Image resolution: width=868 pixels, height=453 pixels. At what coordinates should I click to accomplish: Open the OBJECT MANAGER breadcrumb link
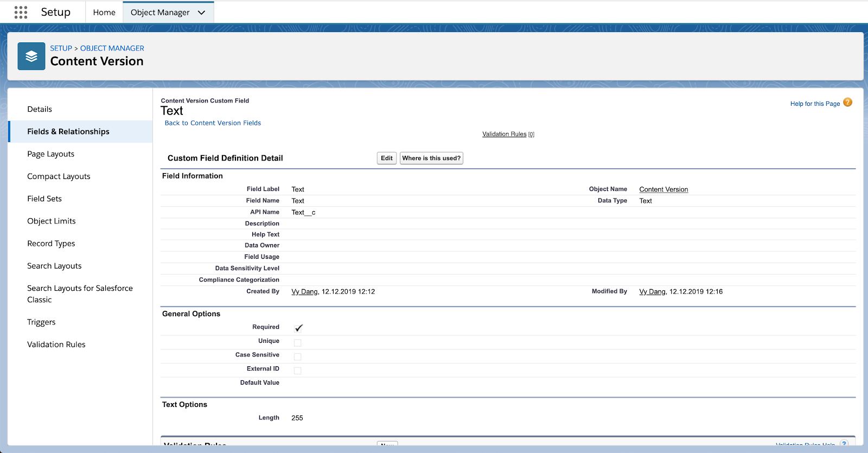pyautogui.click(x=112, y=48)
